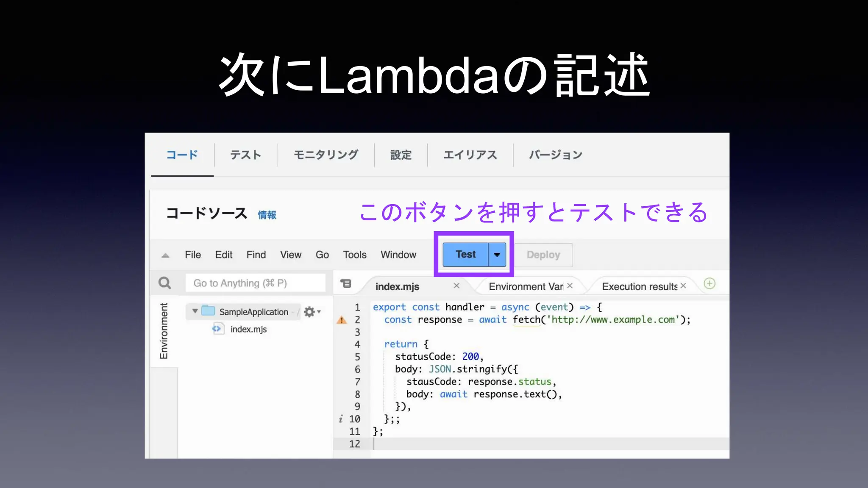868x488 pixels.
Task: Focus the Go to Anything search field
Action: pos(256,283)
